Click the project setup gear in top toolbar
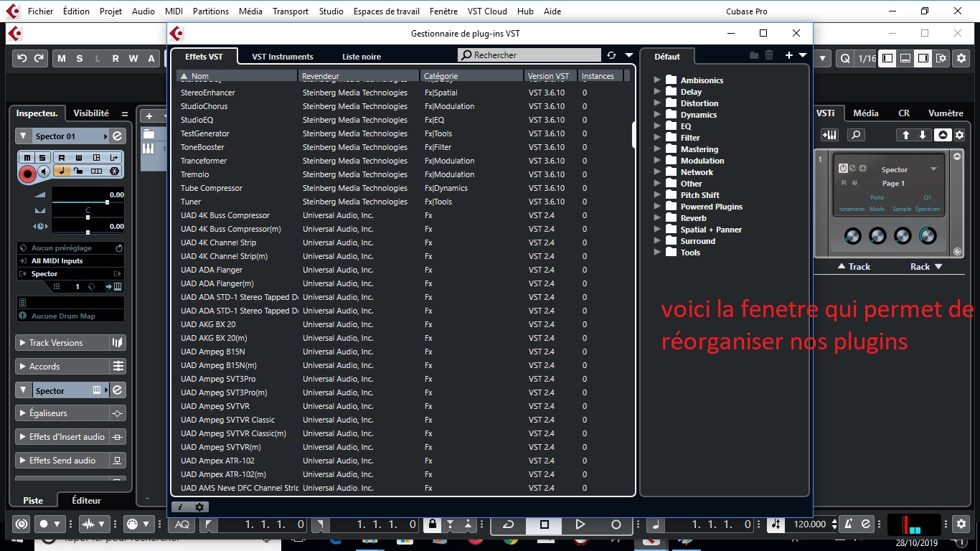980x551 pixels. 961,58
